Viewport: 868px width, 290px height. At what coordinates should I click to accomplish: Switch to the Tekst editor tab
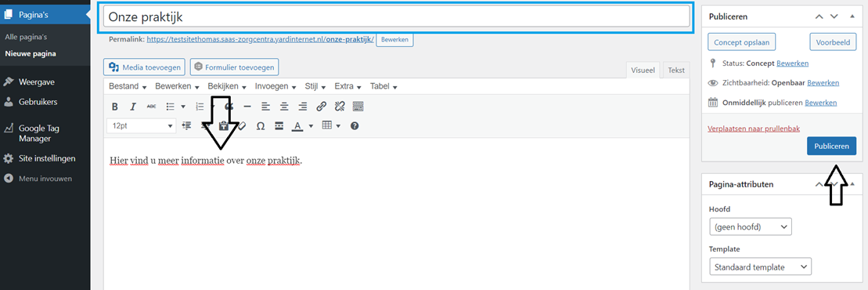tap(676, 71)
